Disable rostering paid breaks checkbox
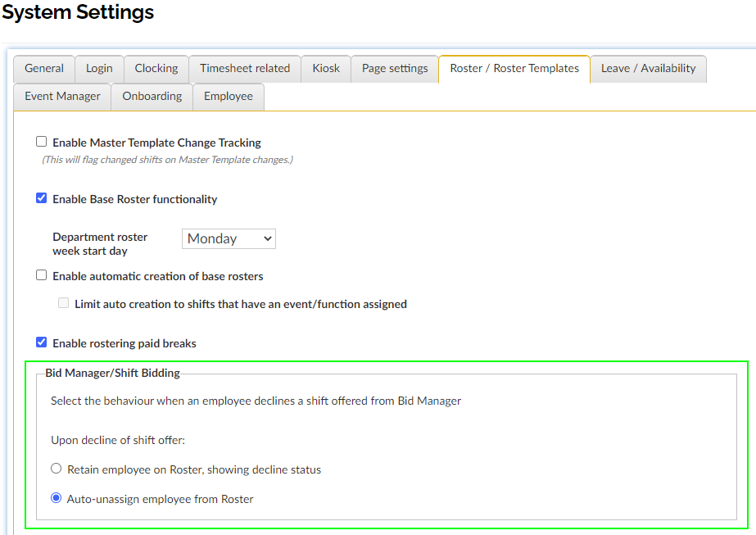Image resolution: width=756 pixels, height=535 pixels. click(42, 342)
